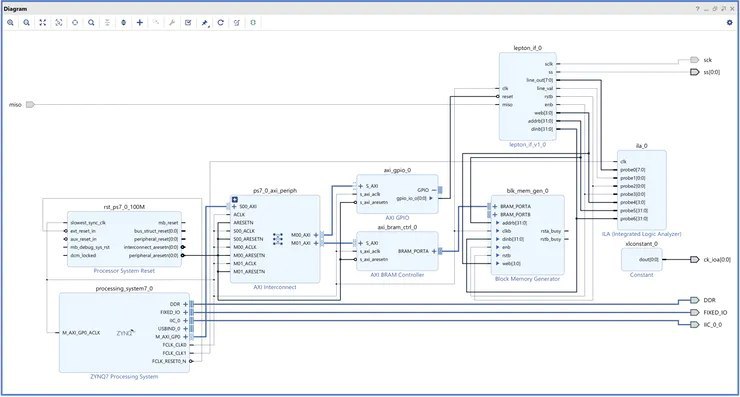Click the FCLK_RESET0_N pin label
This screenshot has height=397, width=740.
[x=169, y=361]
